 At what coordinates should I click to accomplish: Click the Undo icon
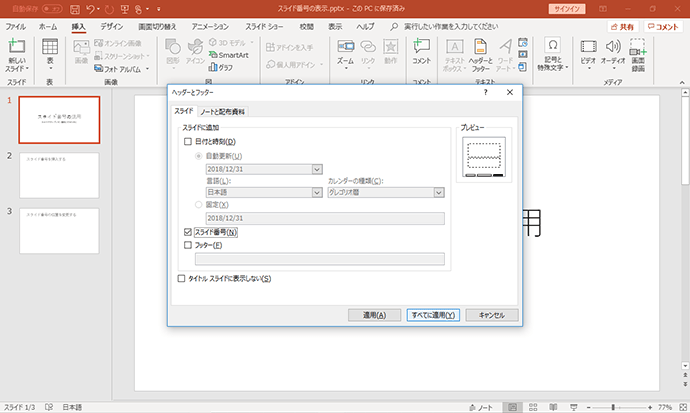(x=90, y=9)
